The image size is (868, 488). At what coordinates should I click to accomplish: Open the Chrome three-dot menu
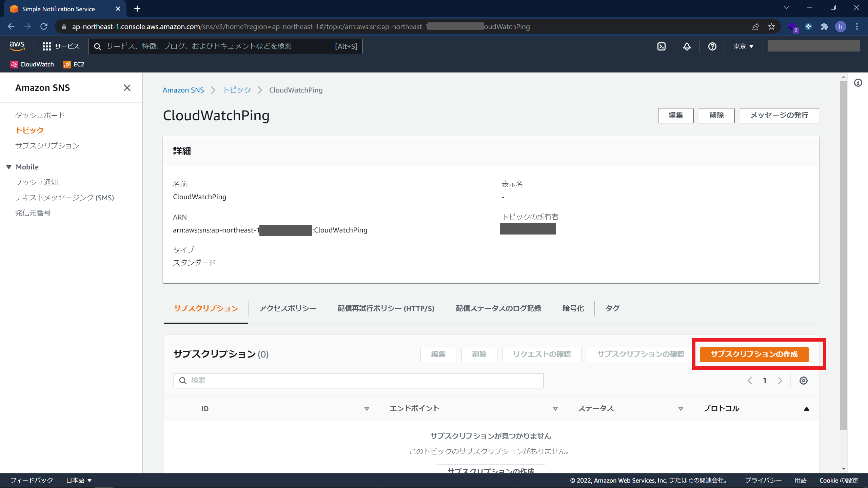coord(857,26)
